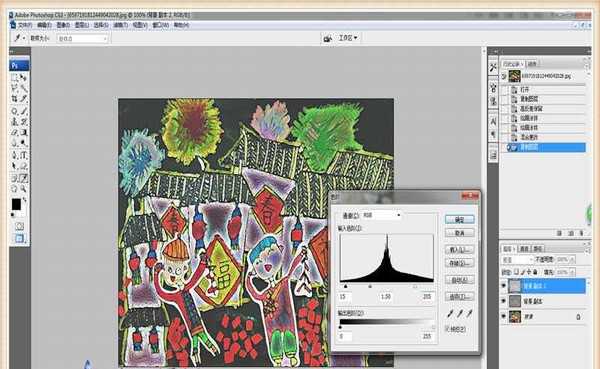
Task: Toggle the Preview checkbox in Levels
Action: (448, 328)
